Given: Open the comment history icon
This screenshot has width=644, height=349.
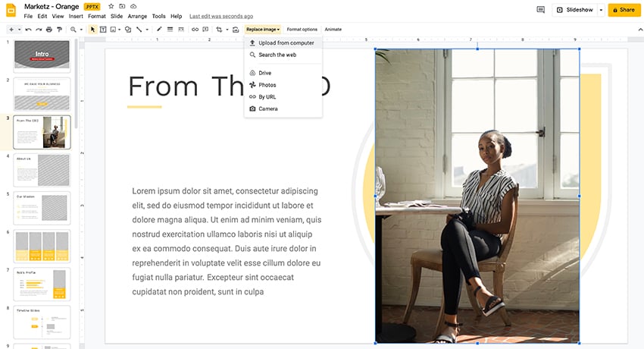Looking at the screenshot, I should (x=540, y=10).
